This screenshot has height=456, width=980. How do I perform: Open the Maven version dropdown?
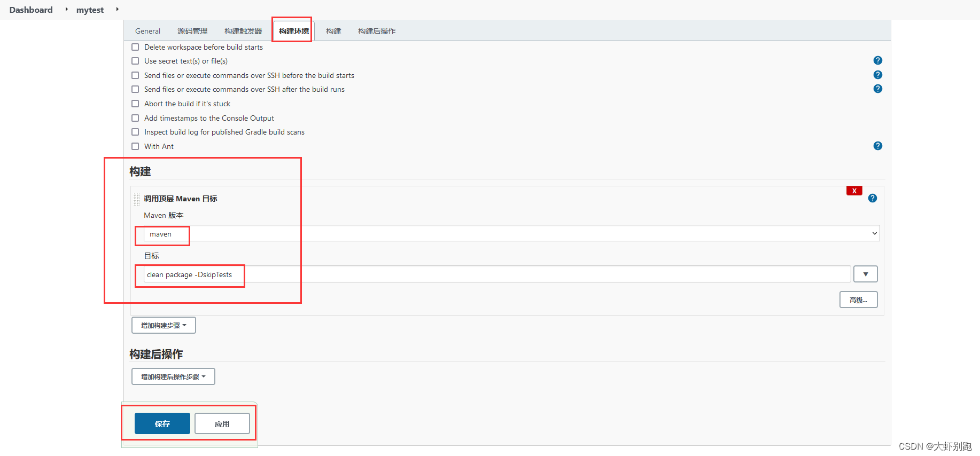511,233
